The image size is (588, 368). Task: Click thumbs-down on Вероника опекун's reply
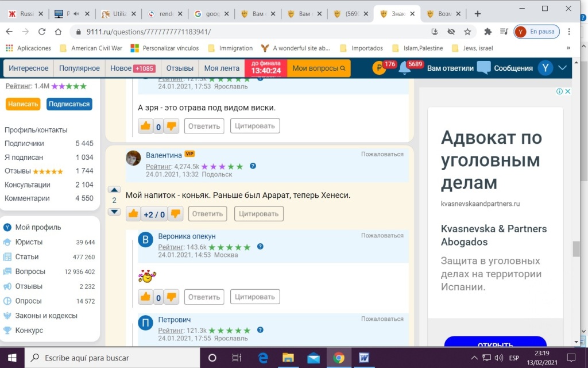point(172,297)
